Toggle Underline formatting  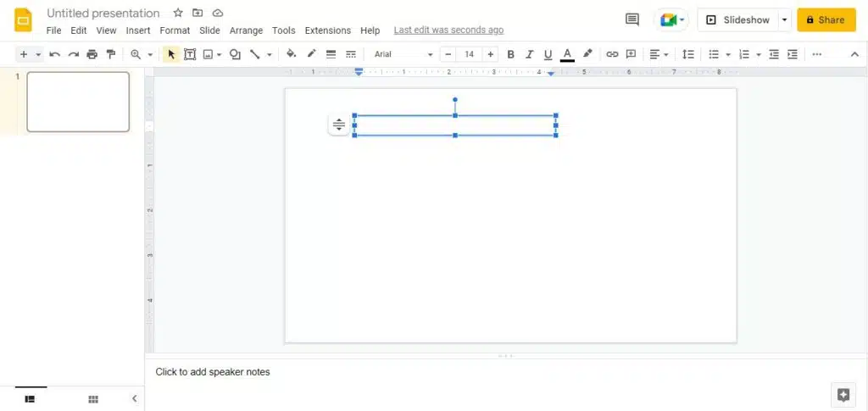click(548, 54)
